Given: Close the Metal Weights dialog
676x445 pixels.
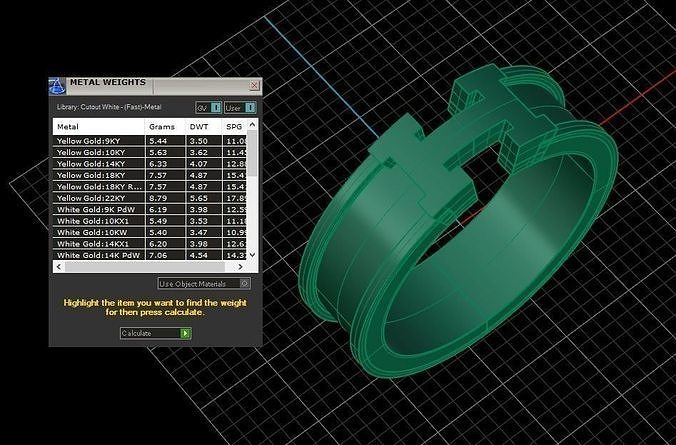Looking at the screenshot, I should click(x=254, y=85).
